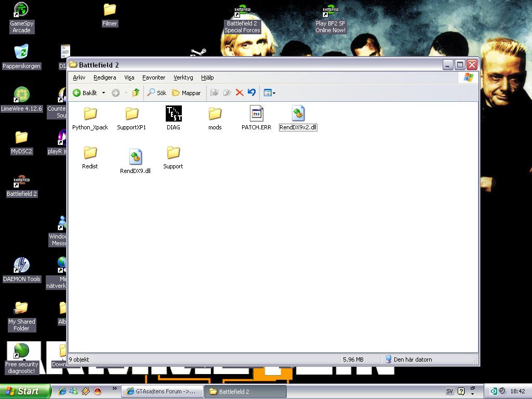Open the Verktyg menu
532x399 pixels.
pos(183,78)
